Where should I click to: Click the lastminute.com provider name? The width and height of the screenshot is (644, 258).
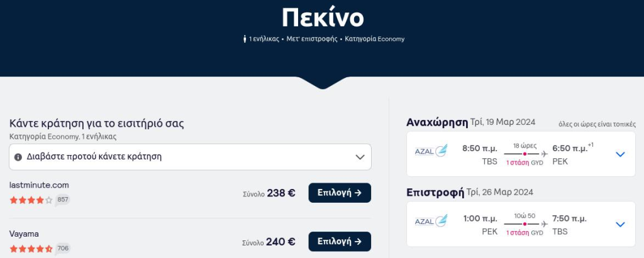(x=39, y=185)
